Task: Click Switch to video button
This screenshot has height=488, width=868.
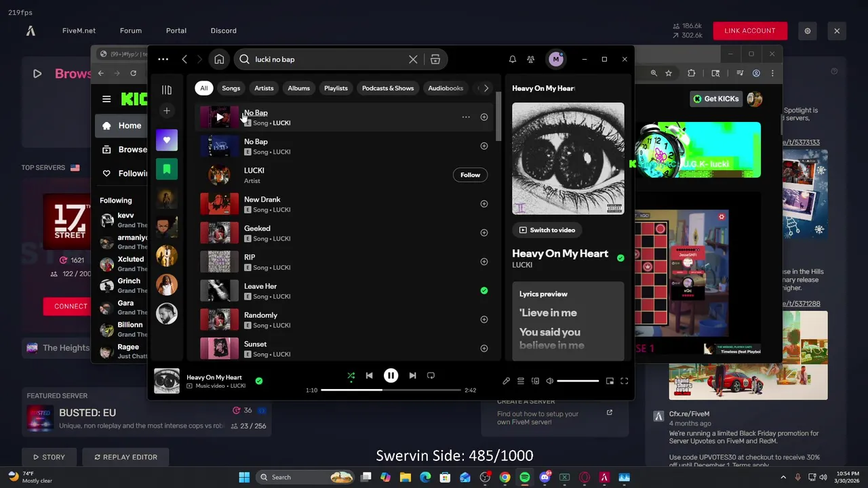Action: 547,230
